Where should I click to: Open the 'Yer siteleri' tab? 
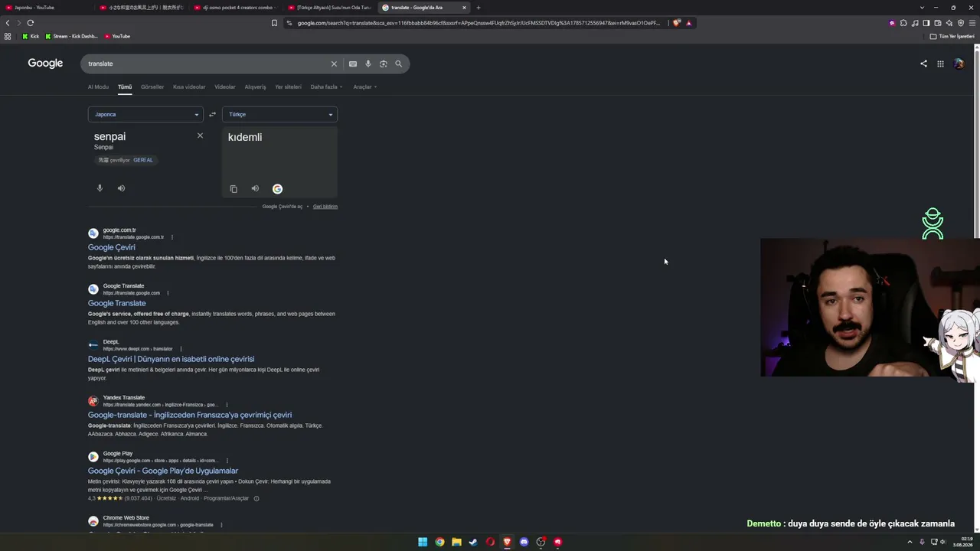(288, 86)
